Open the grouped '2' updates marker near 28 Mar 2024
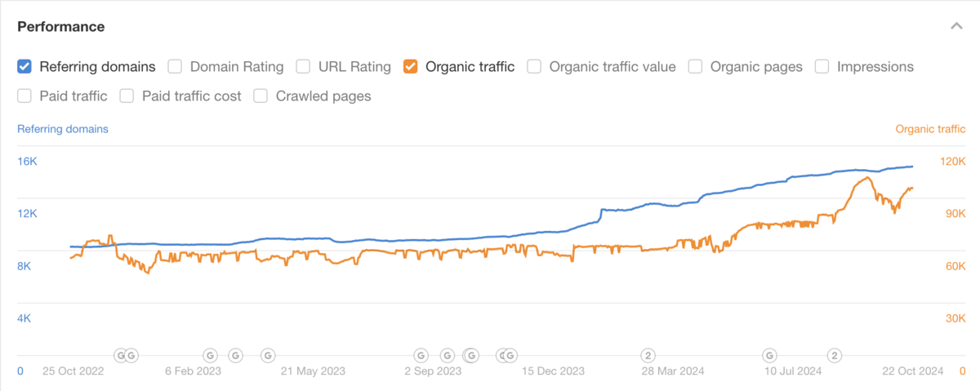The width and height of the screenshot is (980, 391). [x=648, y=355]
